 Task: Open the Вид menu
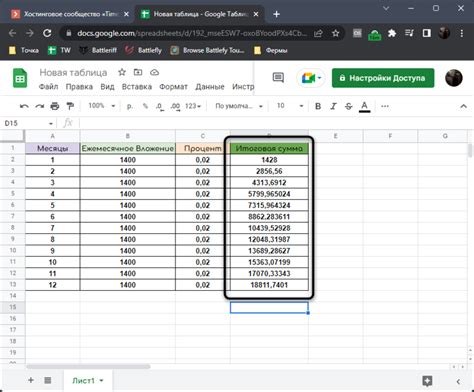coord(107,87)
